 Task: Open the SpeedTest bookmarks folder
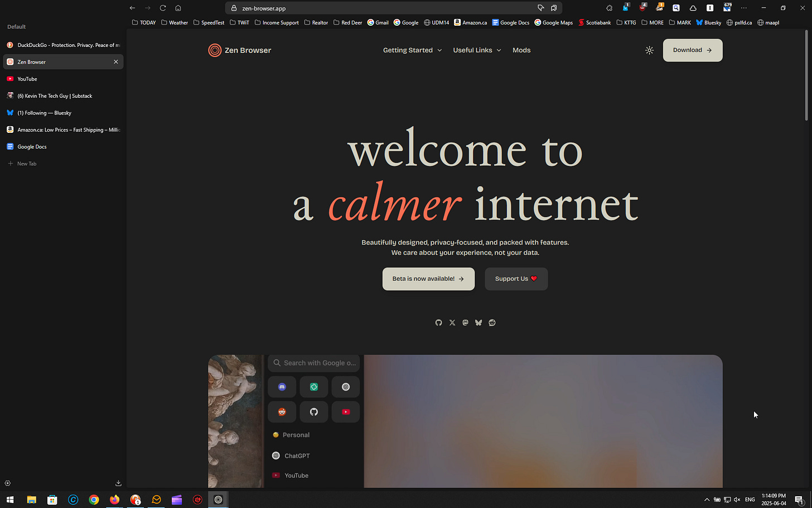click(209, 23)
